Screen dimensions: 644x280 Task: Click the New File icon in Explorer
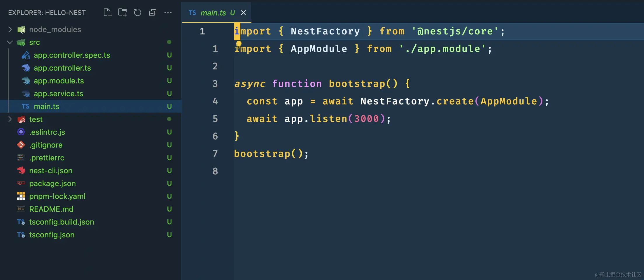(108, 13)
